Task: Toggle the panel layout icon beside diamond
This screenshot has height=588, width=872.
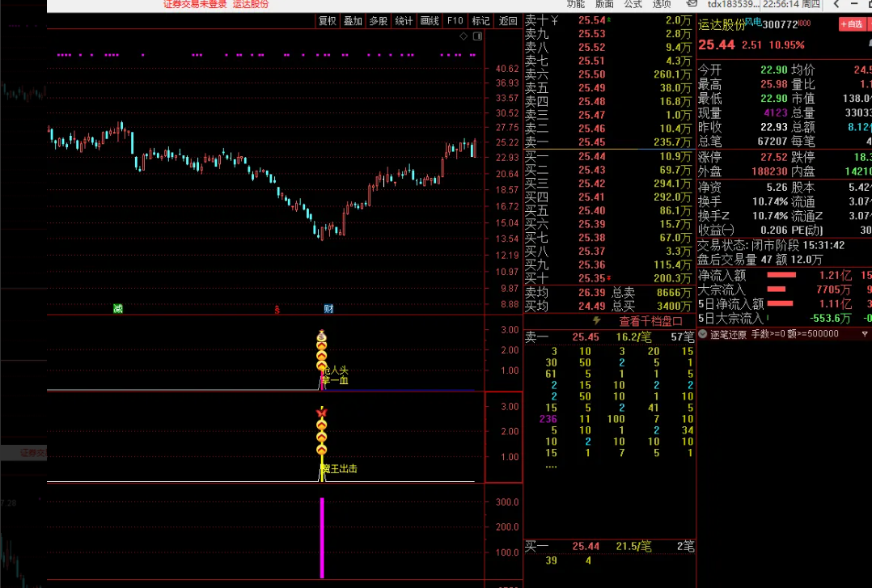Action: point(476,36)
